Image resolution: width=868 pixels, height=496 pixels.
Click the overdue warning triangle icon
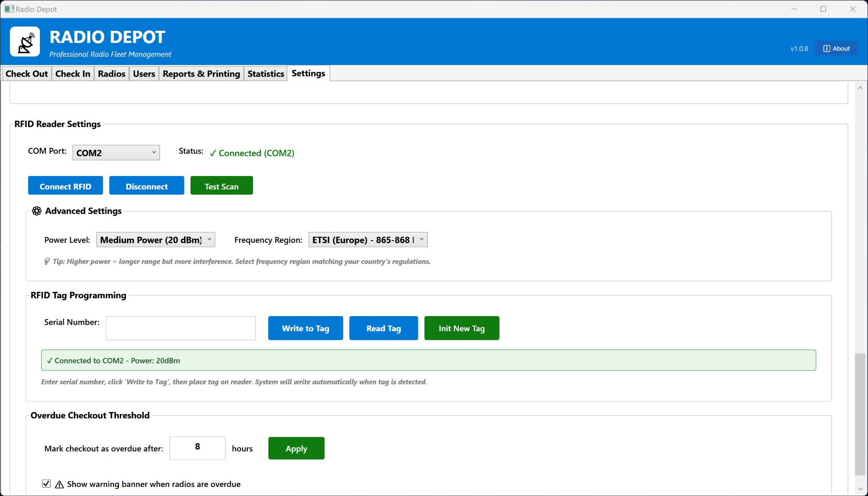tap(59, 484)
